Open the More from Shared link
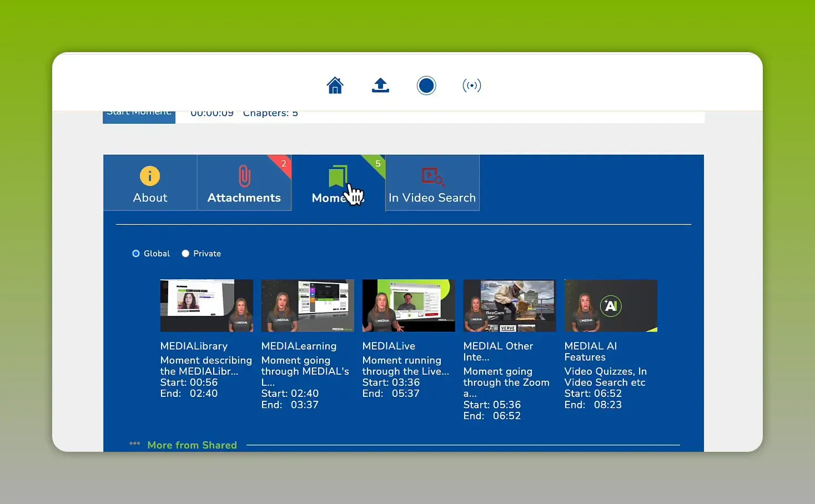This screenshot has height=504, width=815. 192,445
